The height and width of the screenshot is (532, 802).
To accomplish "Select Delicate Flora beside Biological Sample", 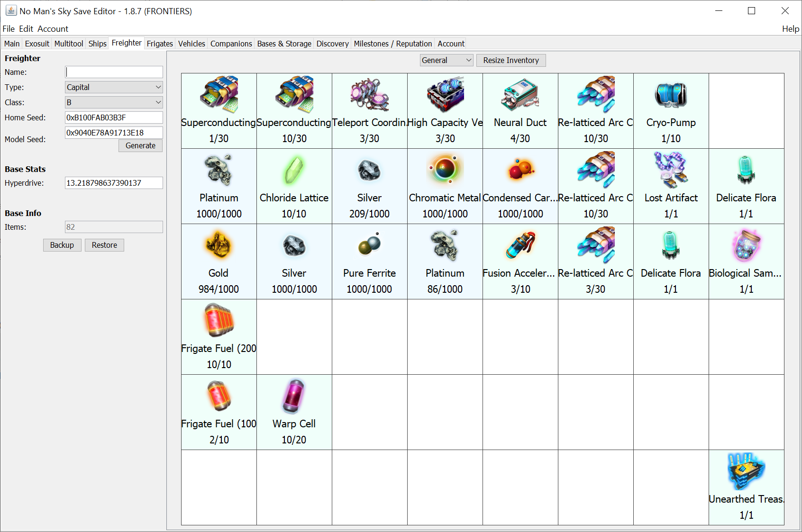I will pyautogui.click(x=671, y=261).
